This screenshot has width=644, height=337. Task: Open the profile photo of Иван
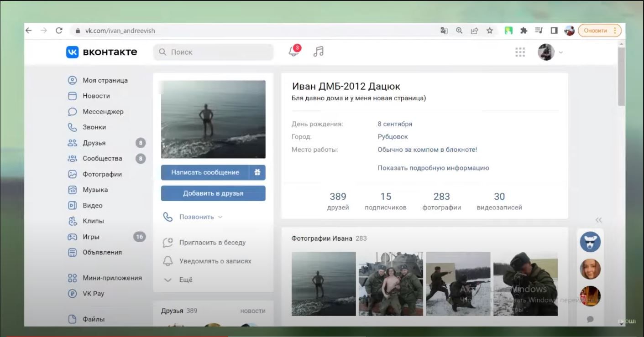213,119
